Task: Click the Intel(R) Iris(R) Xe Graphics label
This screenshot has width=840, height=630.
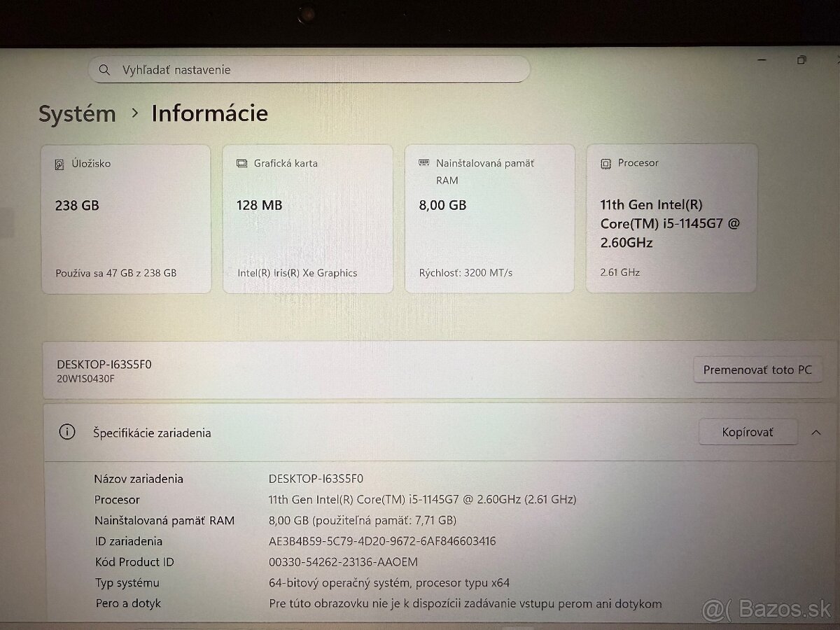Action: tap(295, 272)
